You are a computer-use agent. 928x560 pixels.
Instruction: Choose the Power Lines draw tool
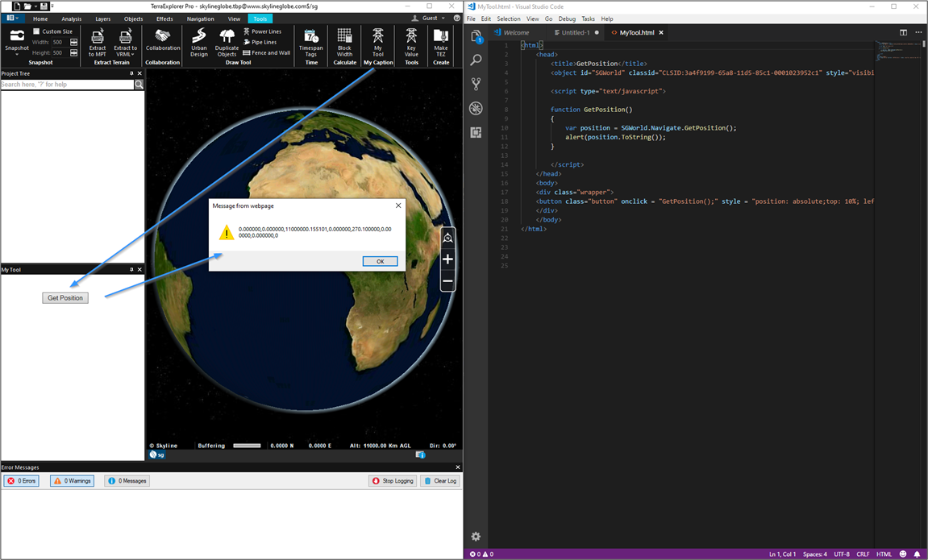click(x=262, y=31)
